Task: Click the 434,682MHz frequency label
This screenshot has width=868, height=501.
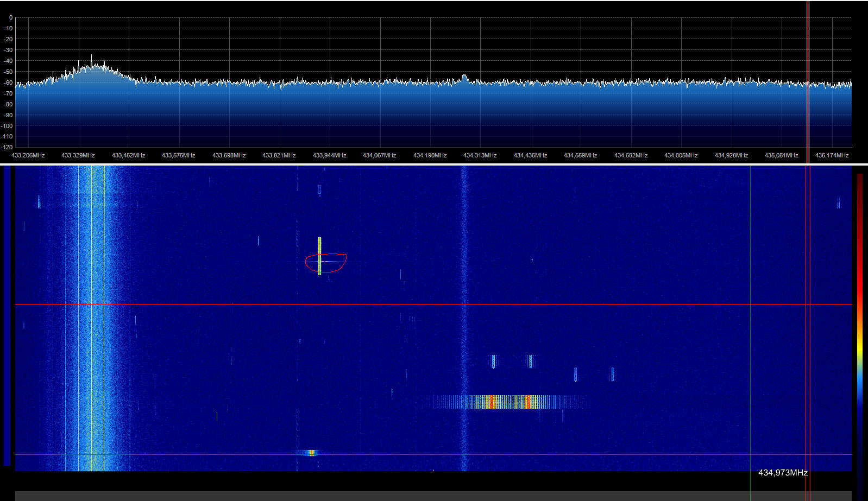Action: tap(631, 155)
